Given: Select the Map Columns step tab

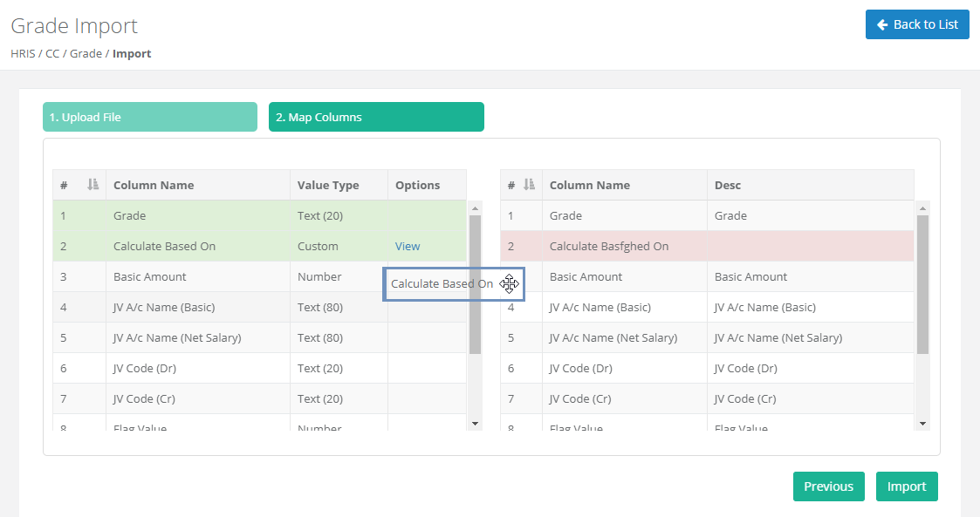Looking at the screenshot, I should 376,117.
